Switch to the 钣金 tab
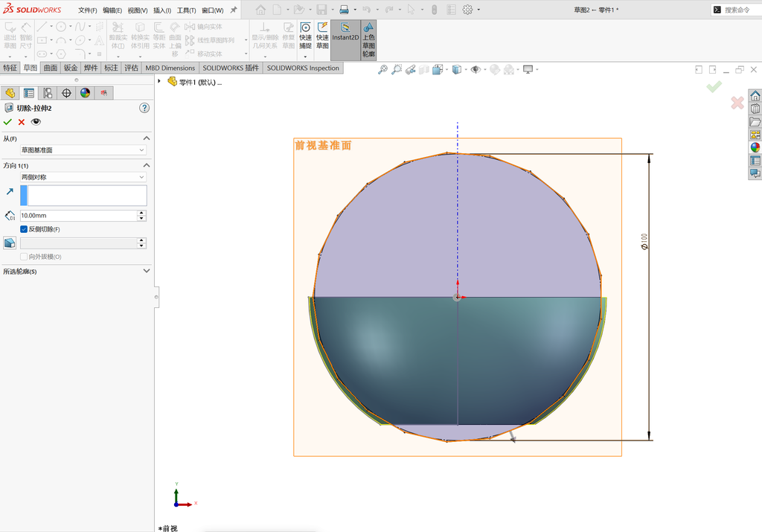The width and height of the screenshot is (762, 532). [x=71, y=68]
